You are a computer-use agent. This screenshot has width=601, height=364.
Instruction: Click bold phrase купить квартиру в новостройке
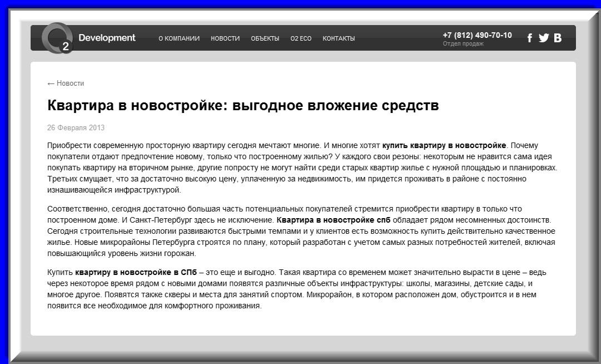pyautogui.click(x=444, y=146)
